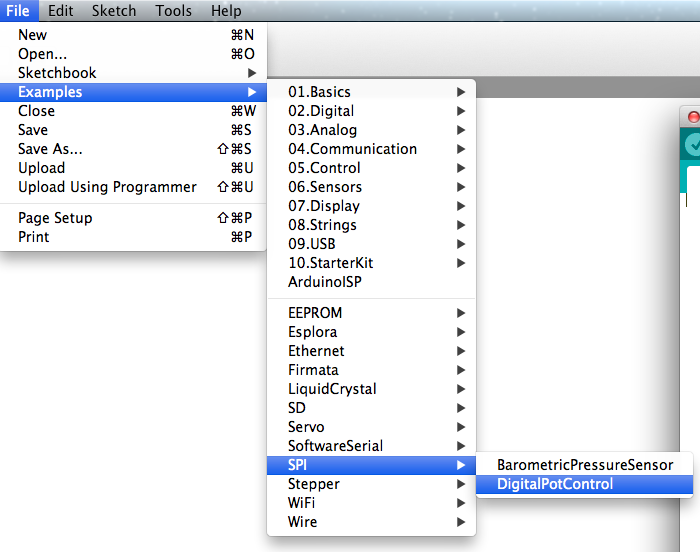Click the Verify checkmark toolbar icon
The height and width of the screenshot is (552, 700).
click(x=693, y=145)
